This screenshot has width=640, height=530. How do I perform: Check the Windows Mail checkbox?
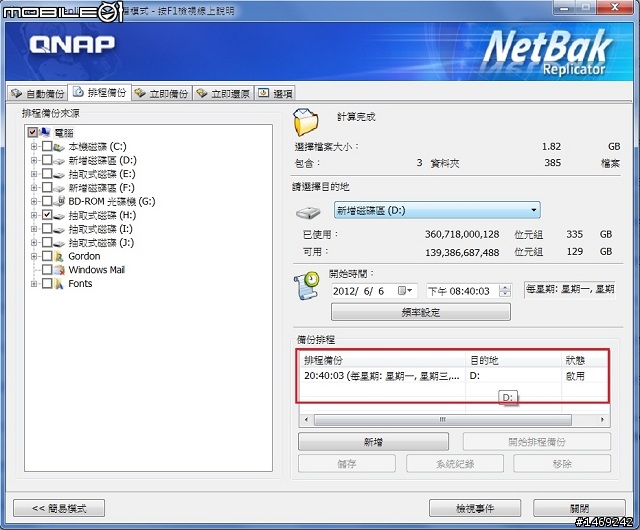coord(47,269)
